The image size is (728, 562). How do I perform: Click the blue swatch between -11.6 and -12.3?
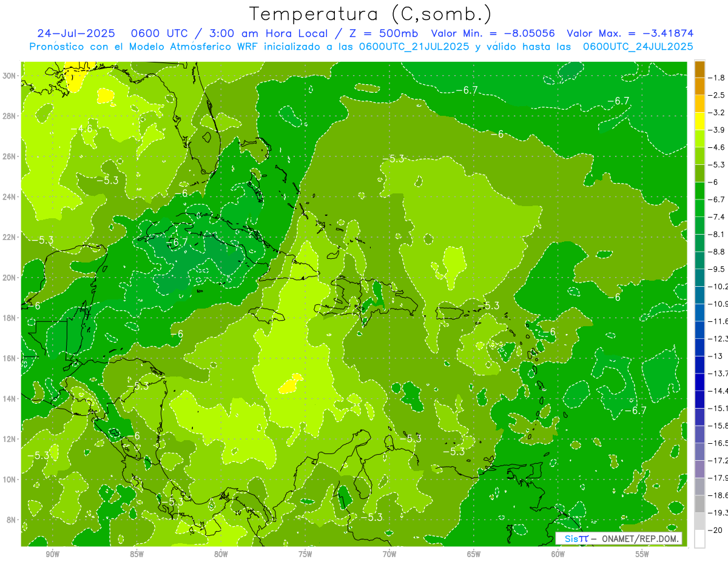(699, 330)
